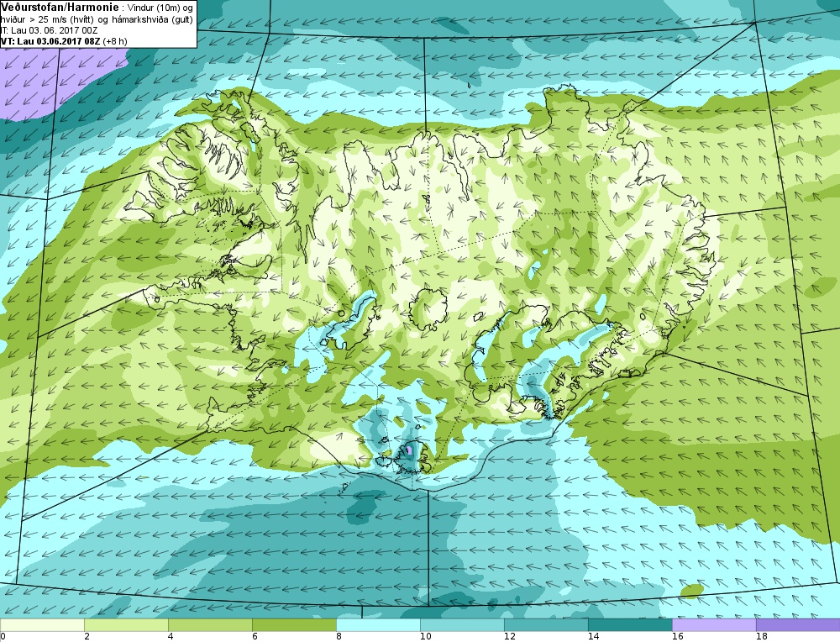
Task: Click the dark teal 14–16 m/s legend swatch
Action: tap(630, 625)
